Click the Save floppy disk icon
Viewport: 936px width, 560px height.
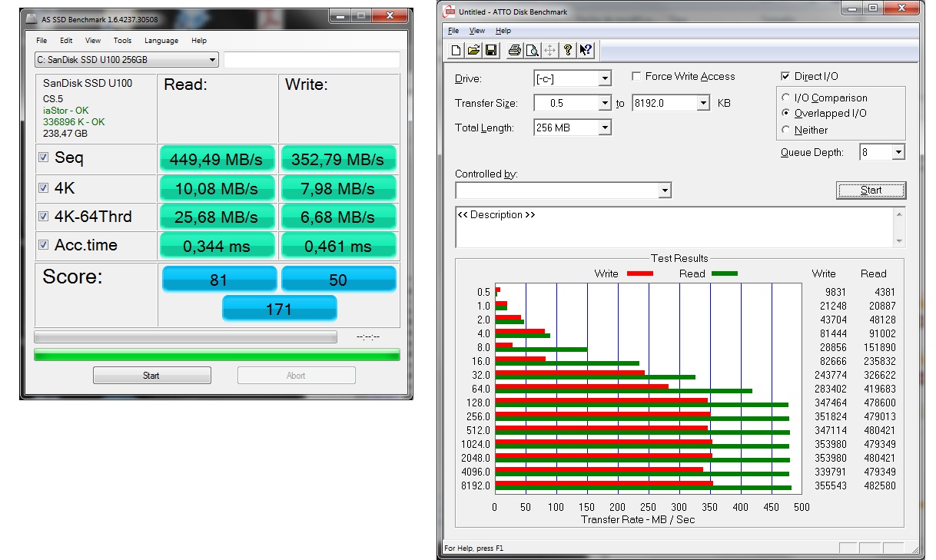[491, 51]
